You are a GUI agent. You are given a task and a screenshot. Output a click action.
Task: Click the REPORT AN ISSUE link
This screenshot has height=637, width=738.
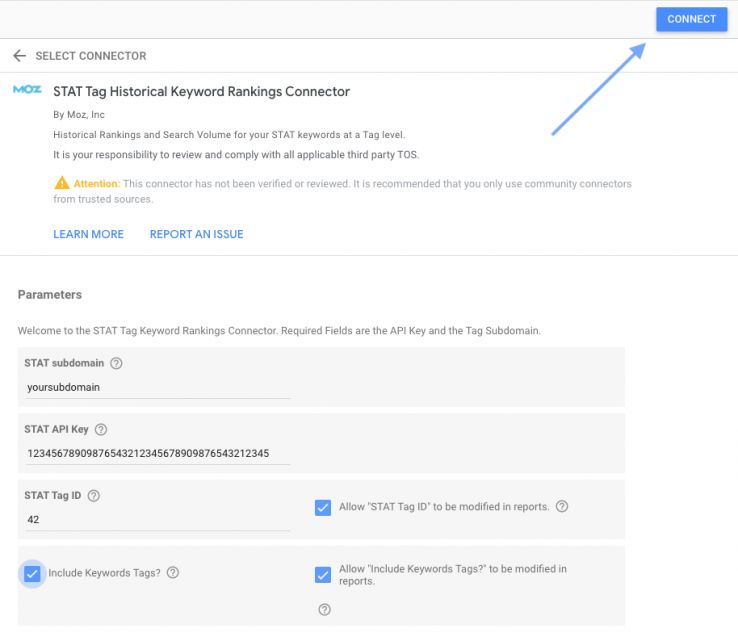(196, 234)
